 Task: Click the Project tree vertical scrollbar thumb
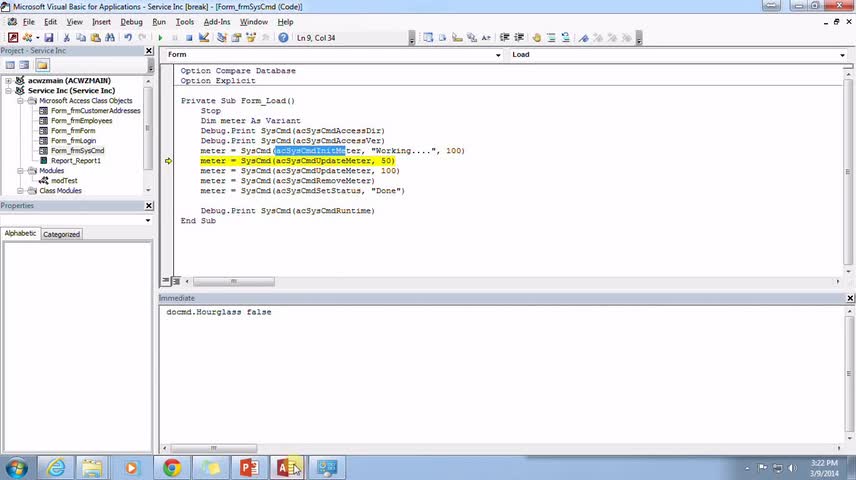[147, 128]
